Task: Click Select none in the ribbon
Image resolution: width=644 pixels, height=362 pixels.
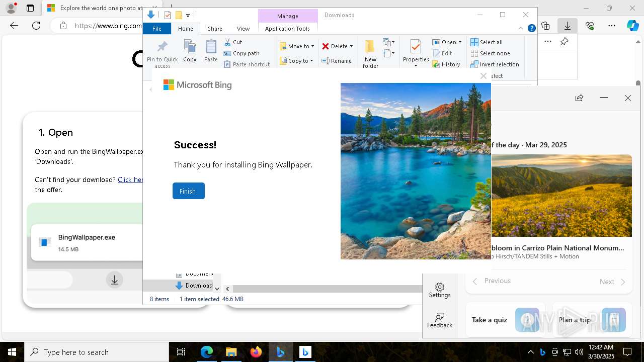Action: [x=491, y=53]
